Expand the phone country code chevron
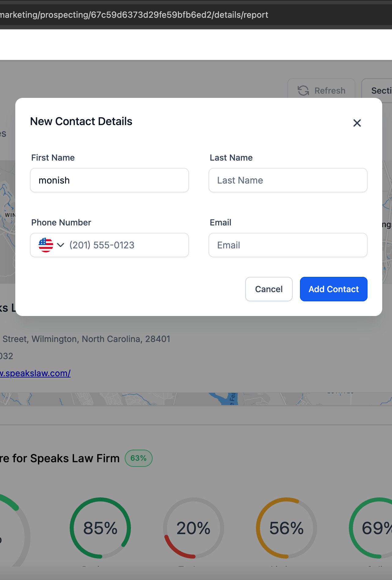 pyautogui.click(x=61, y=245)
